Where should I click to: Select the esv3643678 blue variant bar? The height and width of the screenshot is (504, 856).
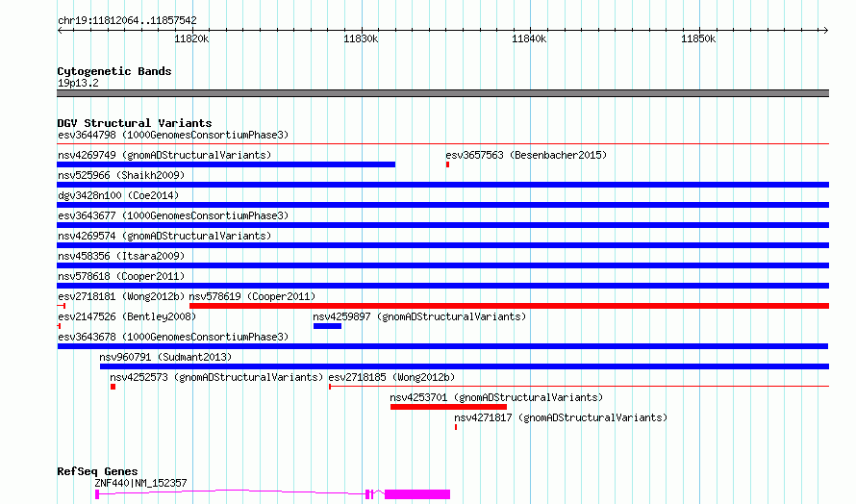[x=442, y=346]
